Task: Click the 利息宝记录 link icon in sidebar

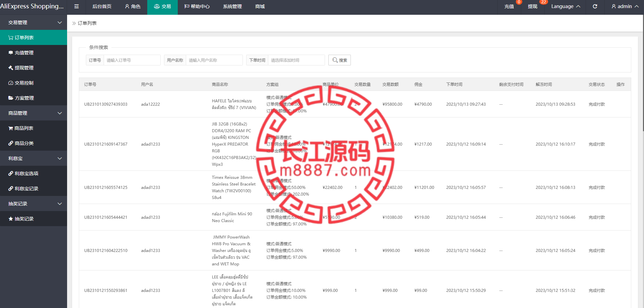Action: pyautogui.click(x=11, y=189)
